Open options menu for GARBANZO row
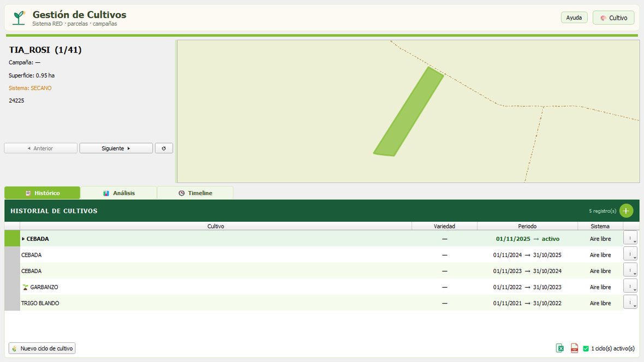Viewport: 644px width, 362px height. point(630,286)
